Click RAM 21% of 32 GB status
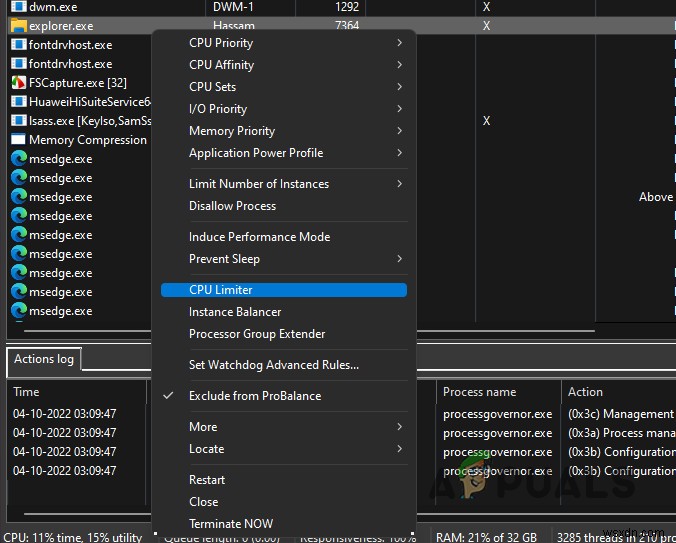676x543 pixels. [486, 537]
